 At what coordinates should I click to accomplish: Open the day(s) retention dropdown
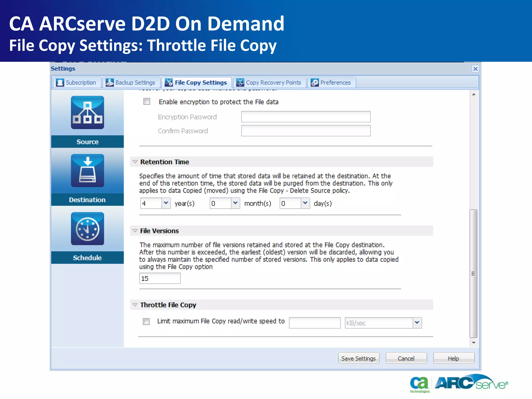[305, 203]
